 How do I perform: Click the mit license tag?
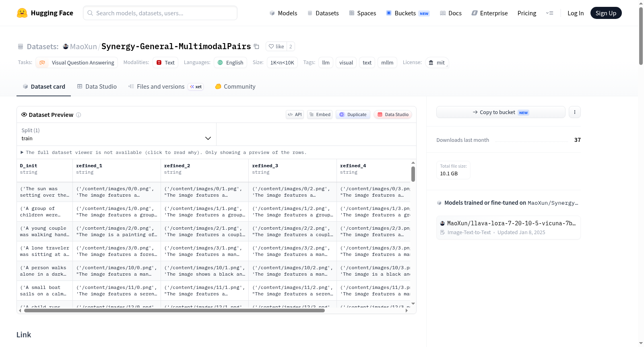(437, 62)
